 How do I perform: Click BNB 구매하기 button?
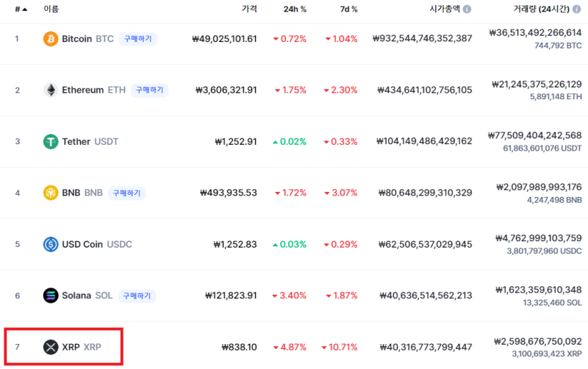click(x=126, y=193)
